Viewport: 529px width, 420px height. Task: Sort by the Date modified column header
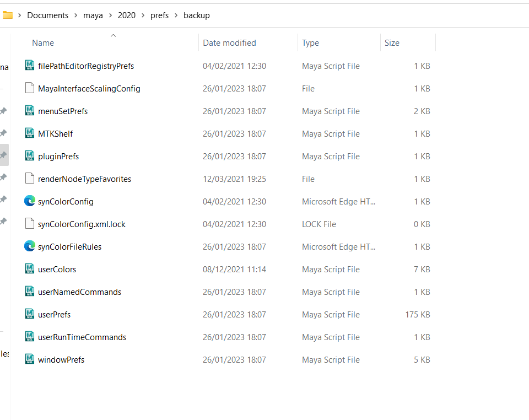(229, 43)
